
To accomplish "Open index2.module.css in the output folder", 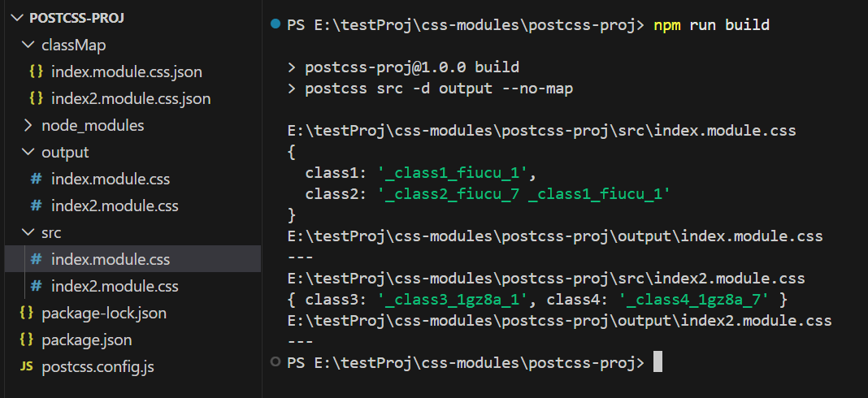I will [115, 205].
